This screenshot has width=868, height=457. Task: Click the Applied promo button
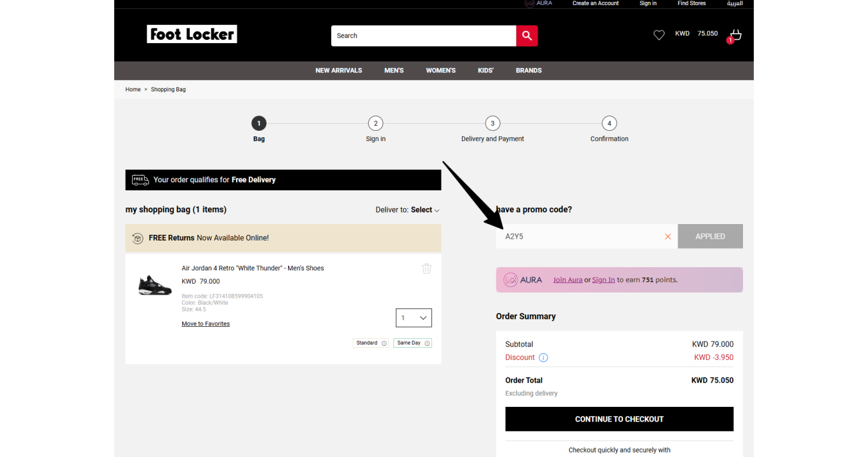pyautogui.click(x=710, y=236)
